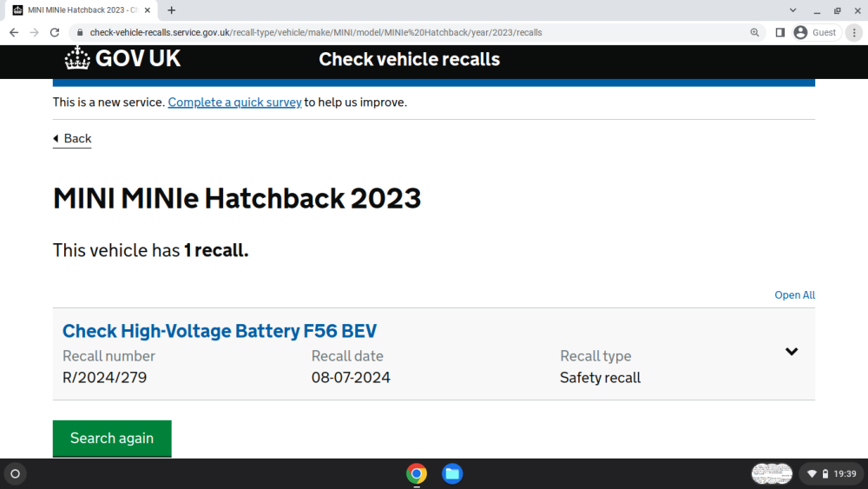Open a new tab with the plus icon
868x489 pixels.
[x=172, y=10]
